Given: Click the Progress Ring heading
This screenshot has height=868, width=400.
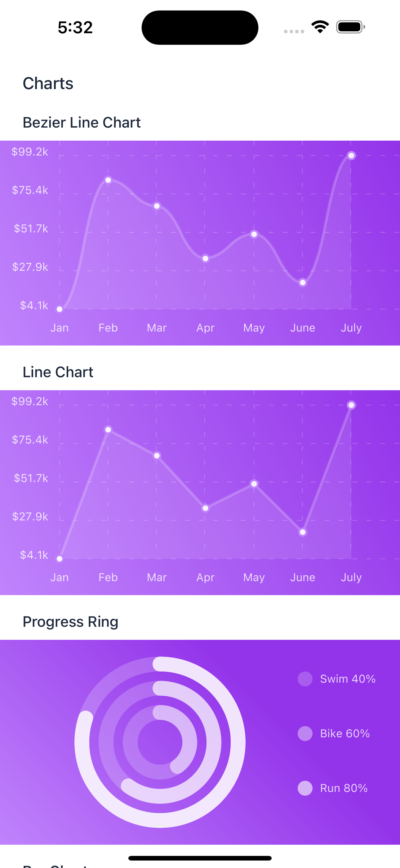Looking at the screenshot, I should coord(70,622).
